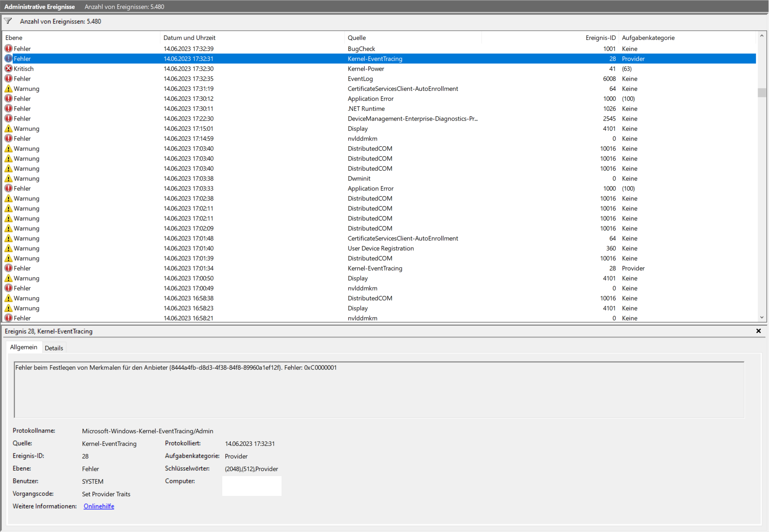The height and width of the screenshot is (532, 769).
Task: Click the warning icon of the User Device Registration row
Action: (8, 248)
